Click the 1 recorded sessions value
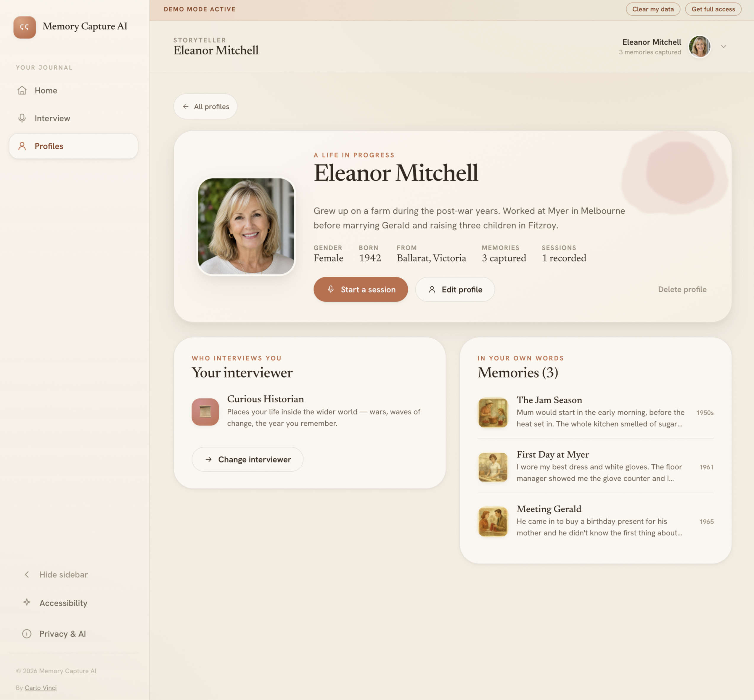This screenshot has width=754, height=700. point(564,258)
